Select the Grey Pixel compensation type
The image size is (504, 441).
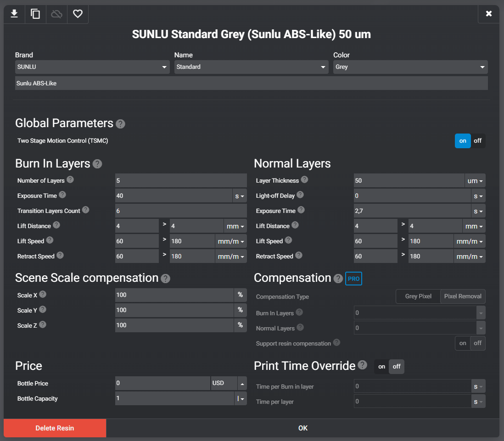click(418, 296)
